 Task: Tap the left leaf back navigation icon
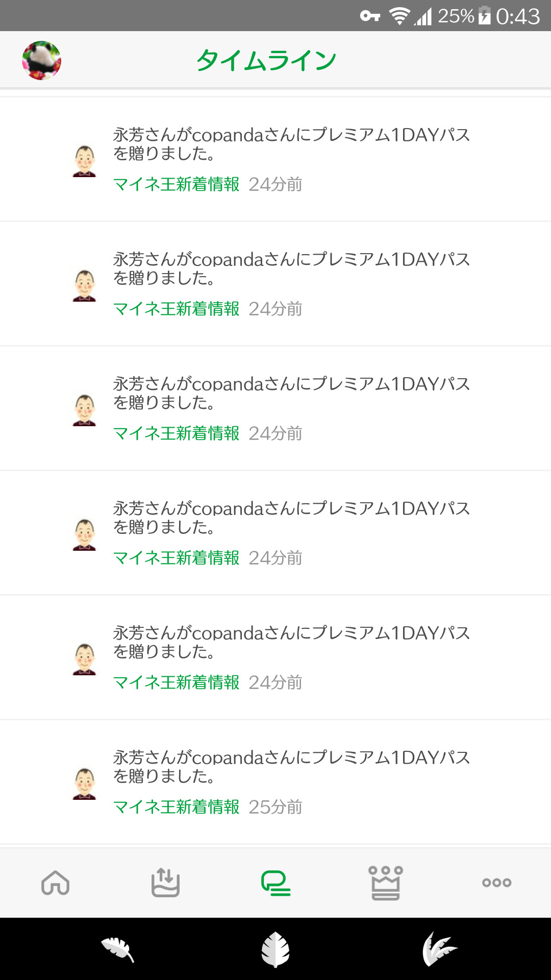click(117, 949)
